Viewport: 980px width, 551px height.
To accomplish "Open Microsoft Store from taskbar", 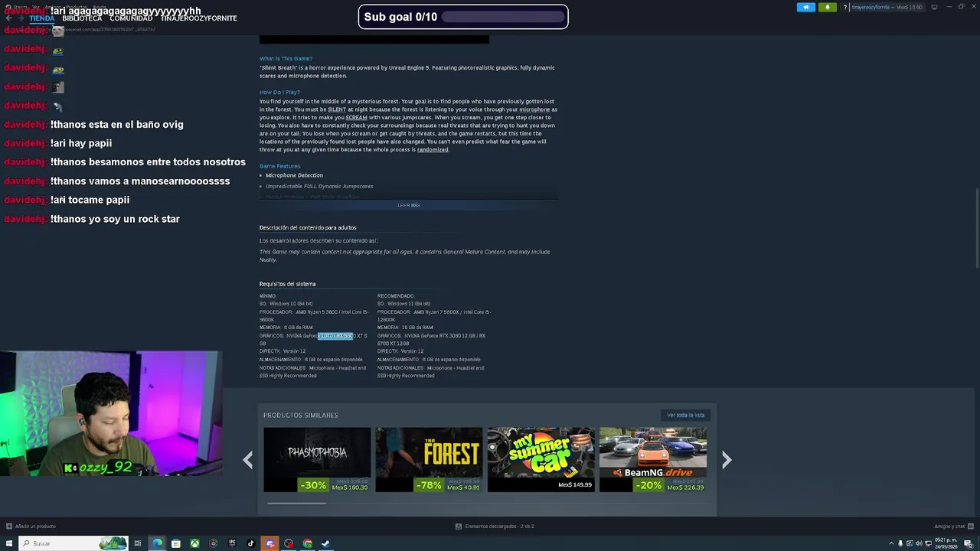I will (x=175, y=543).
